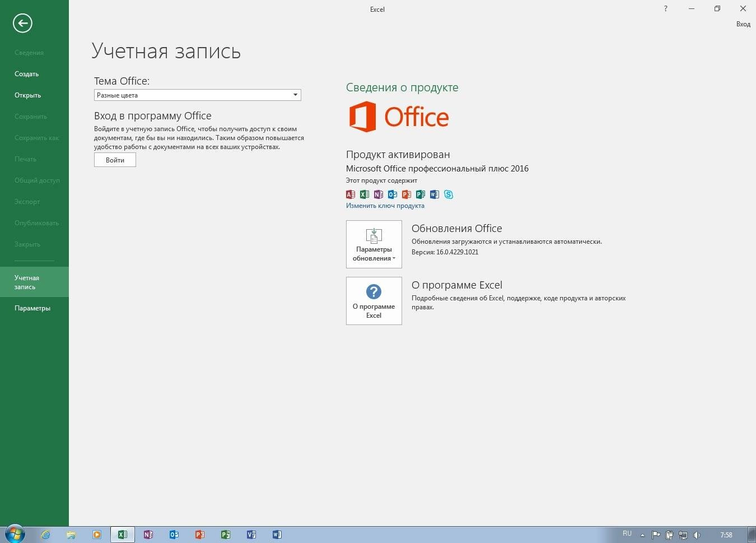Click Общий доступ in the sidebar

37,180
